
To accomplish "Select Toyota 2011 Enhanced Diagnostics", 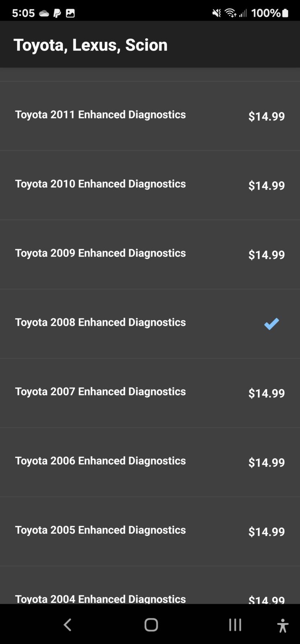I will pyautogui.click(x=150, y=116).
